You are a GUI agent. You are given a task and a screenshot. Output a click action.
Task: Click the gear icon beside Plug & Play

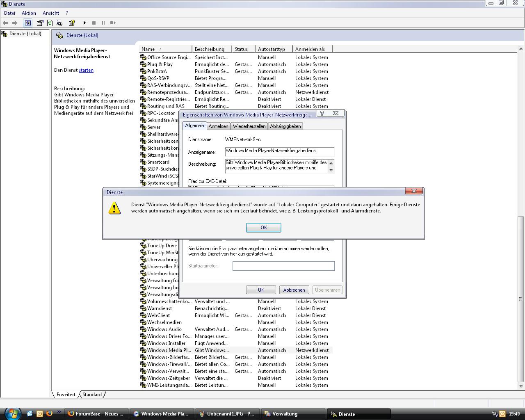coord(143,64)
